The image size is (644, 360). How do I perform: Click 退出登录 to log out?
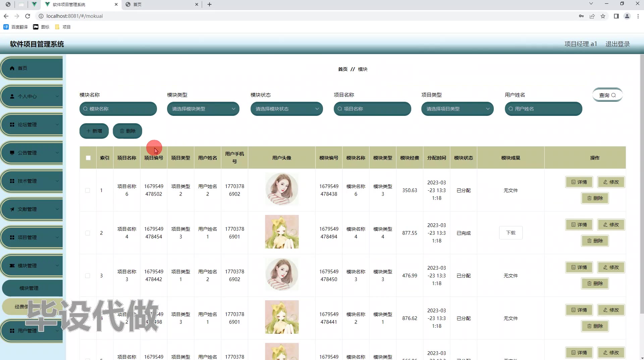(618, 44)
